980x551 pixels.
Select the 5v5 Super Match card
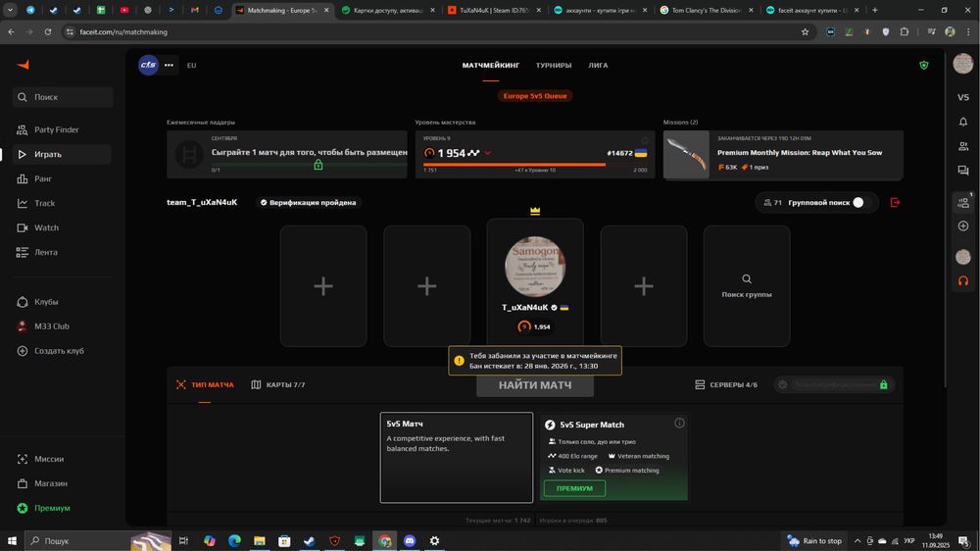(613, 457)
